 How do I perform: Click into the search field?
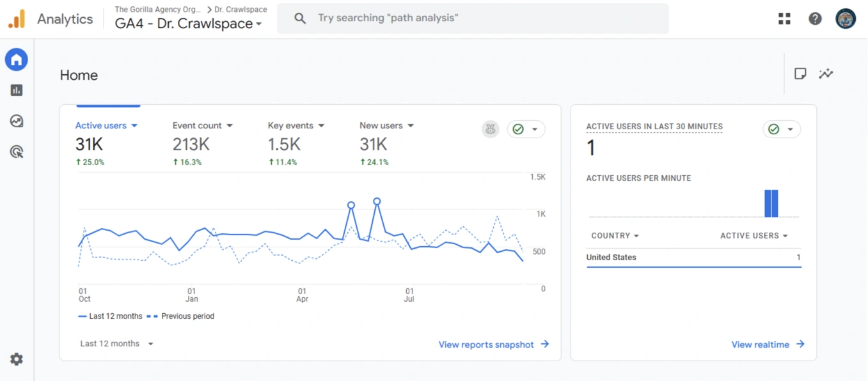pyautogui.click(x=473, y=19)
